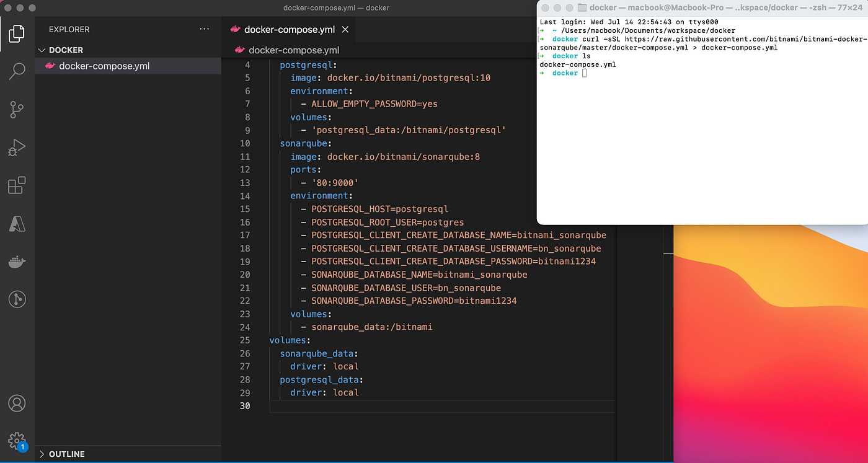This screenshot has width=868, height=463.
Task: Click the 'ls' command in the Terminal window
Action: coord(586,56)
